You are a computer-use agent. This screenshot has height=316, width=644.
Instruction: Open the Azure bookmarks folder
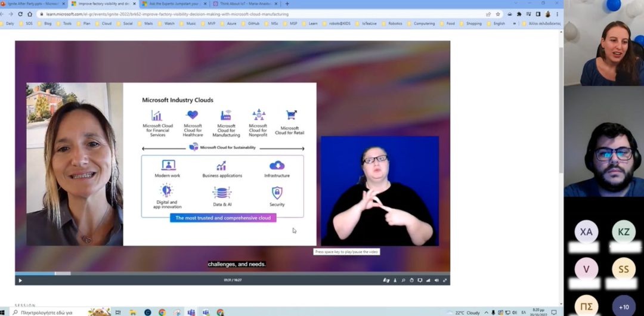[228, 23]
